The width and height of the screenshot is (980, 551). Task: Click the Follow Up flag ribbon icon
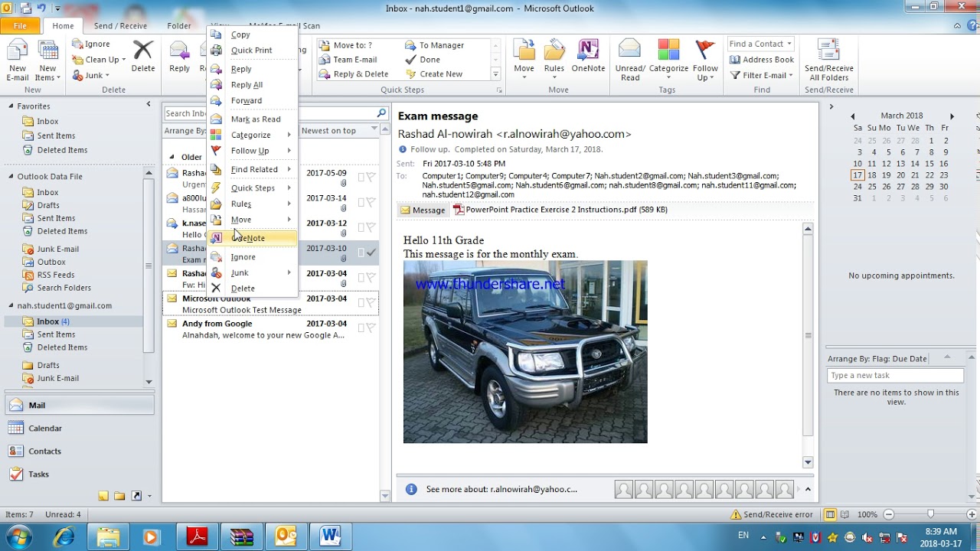pyautogui.click(x=705, y=61)
